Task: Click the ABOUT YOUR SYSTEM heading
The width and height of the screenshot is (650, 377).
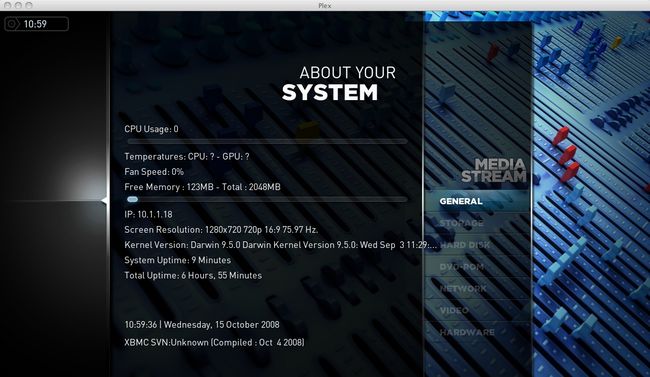Action: 339,83
